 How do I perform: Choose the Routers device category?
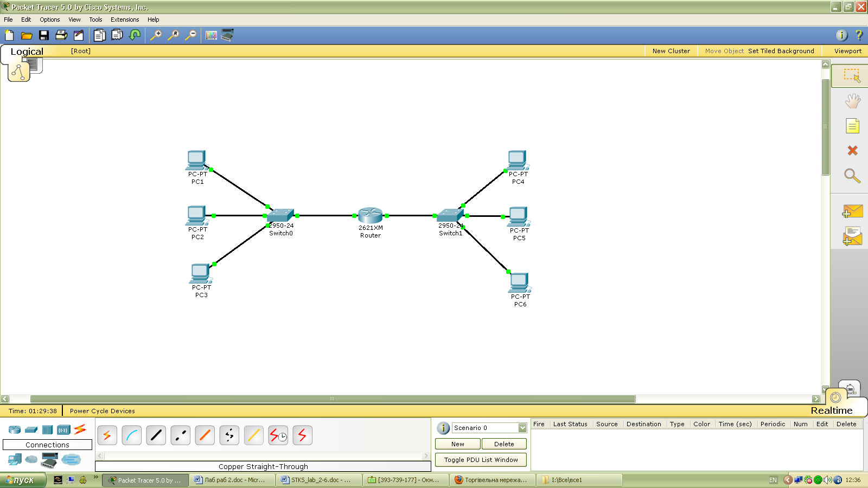pos(15,430)
